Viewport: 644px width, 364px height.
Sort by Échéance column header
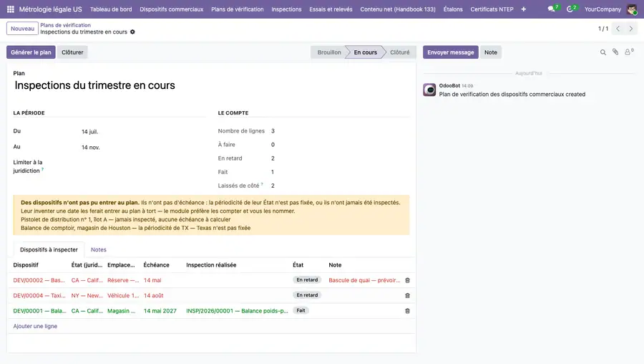156,265
